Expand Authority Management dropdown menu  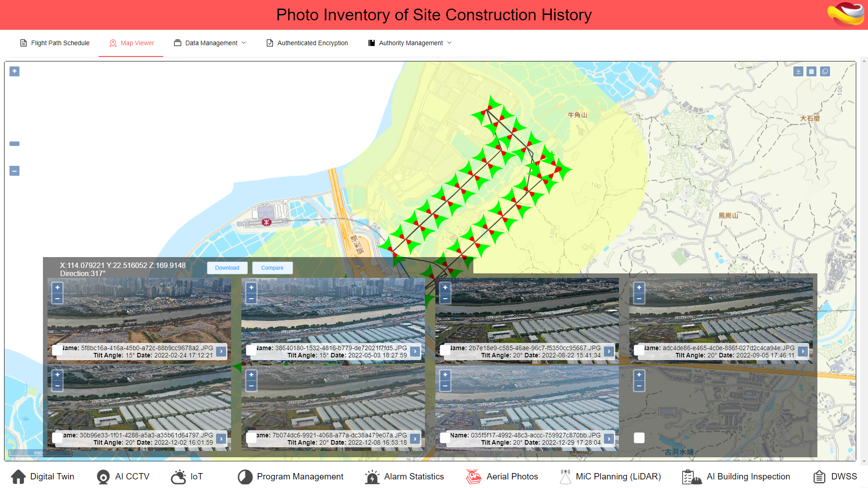coord(410,43)
